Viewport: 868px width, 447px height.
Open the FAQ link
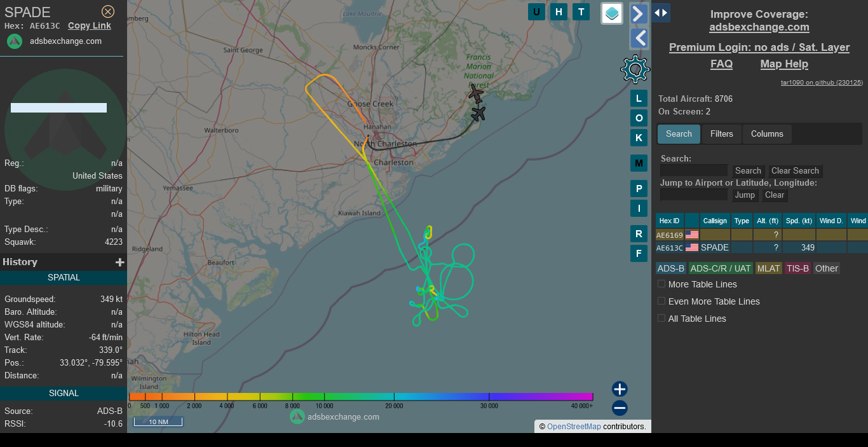[721, 64]
